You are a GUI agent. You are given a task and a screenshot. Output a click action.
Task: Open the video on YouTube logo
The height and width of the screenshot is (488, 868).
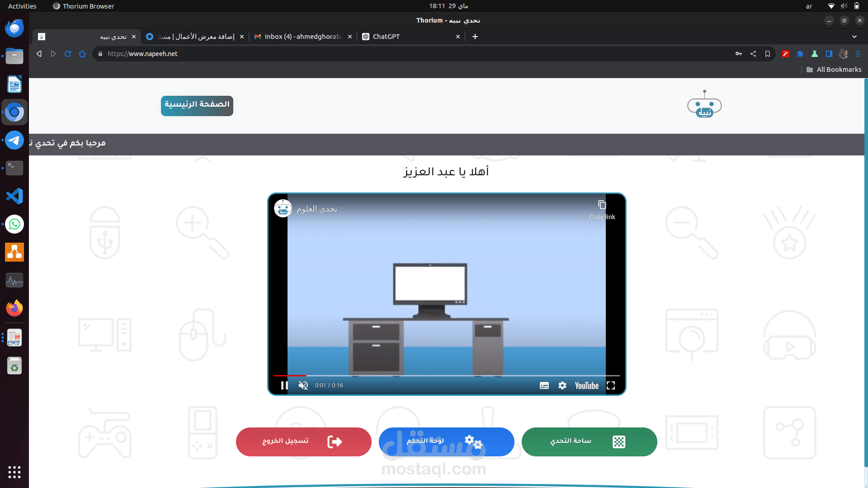point(587,385)
